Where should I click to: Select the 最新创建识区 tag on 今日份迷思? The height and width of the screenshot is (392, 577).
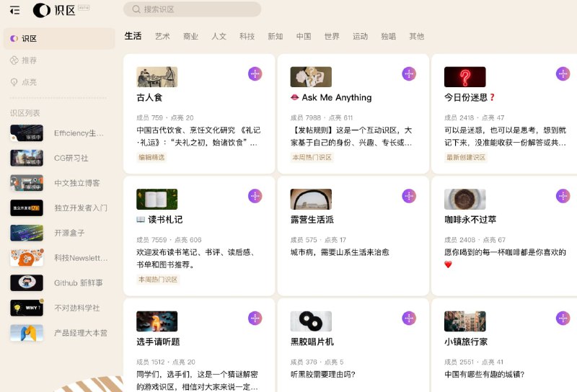466,157
